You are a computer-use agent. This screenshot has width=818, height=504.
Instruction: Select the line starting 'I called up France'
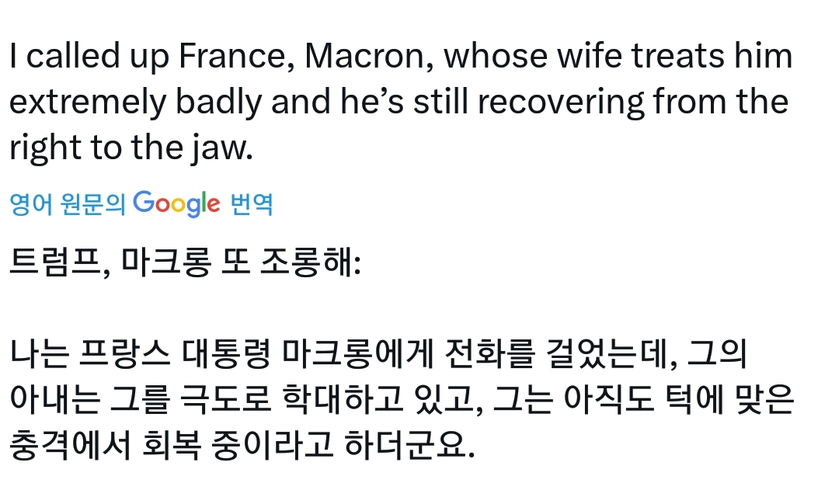click(400, 57)
